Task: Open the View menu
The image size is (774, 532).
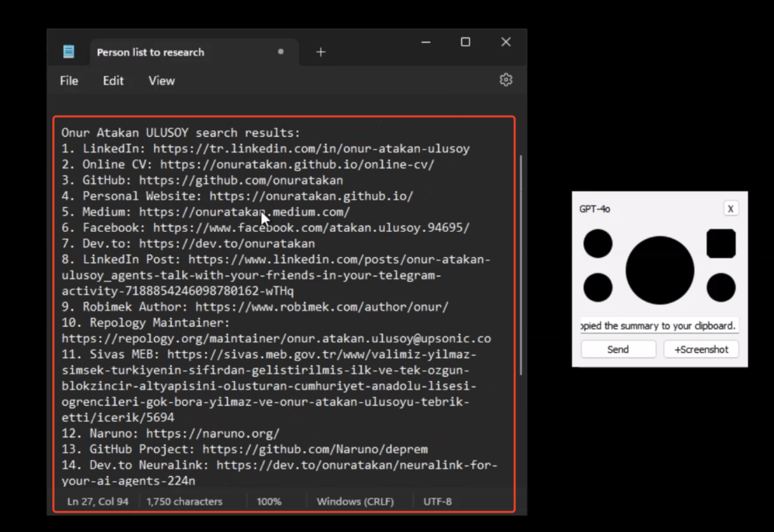Action: click(x=161, y=81)
